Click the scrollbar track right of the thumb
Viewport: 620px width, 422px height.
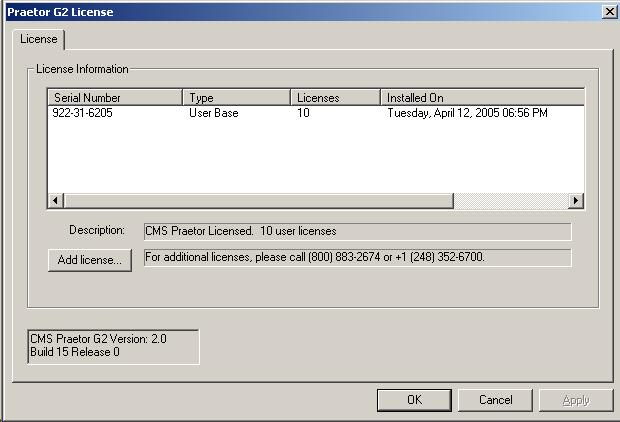[511, 201]
